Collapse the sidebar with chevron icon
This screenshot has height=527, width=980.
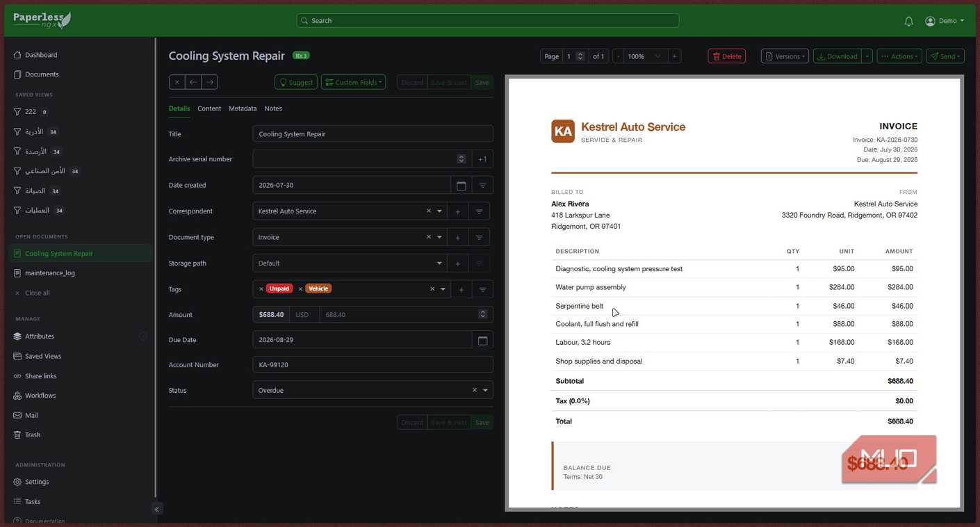point(157,509)
